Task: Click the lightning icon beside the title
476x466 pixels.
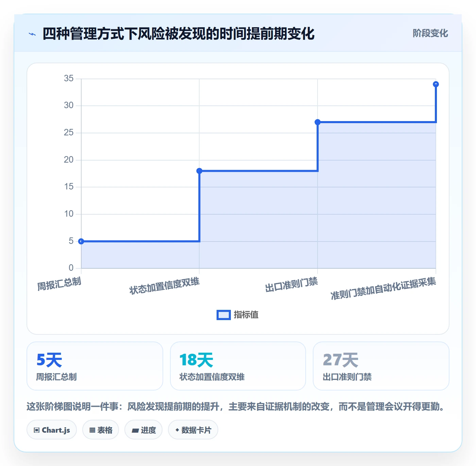Action: [32, 34]
